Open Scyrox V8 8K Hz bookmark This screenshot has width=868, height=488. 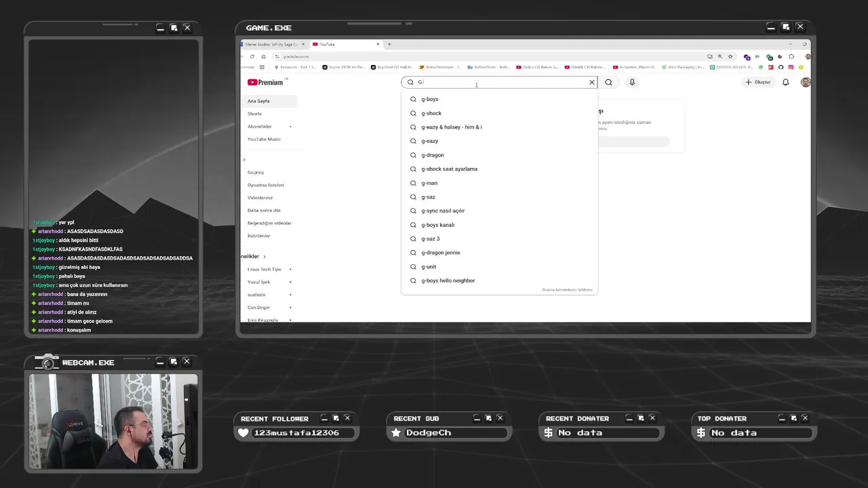pos(344,67)
